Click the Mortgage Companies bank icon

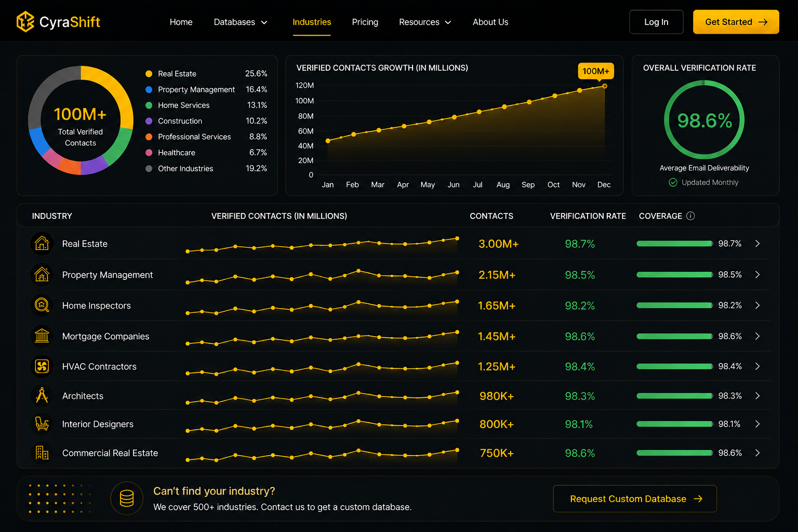point(42,336)
